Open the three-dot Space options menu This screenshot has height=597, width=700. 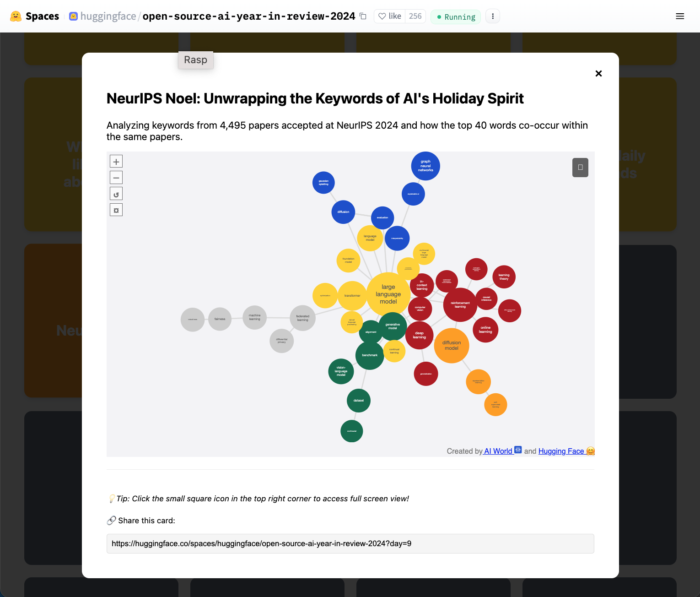tap(493, 16)
